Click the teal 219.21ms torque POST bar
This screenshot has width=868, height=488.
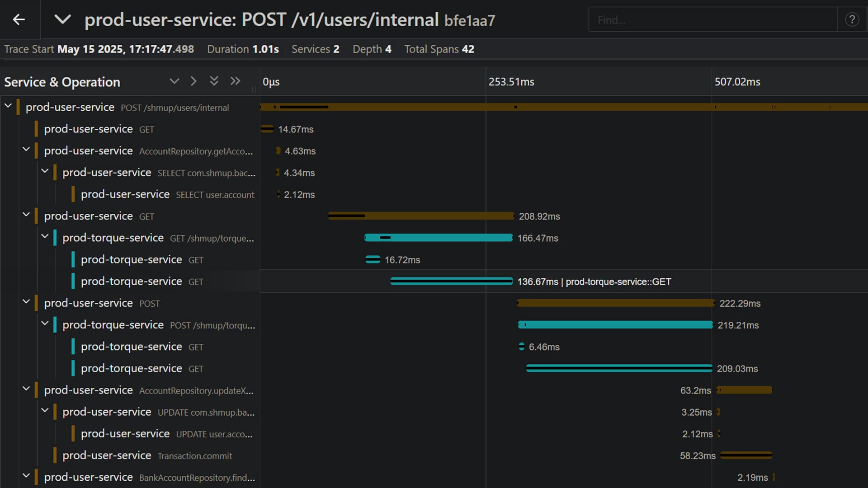click(x=615, y=325)
